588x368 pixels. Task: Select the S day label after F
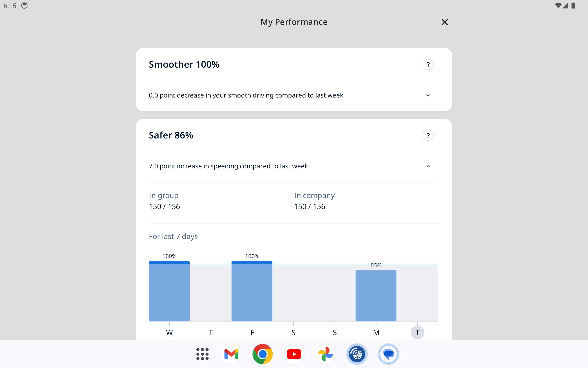[294, 333]
